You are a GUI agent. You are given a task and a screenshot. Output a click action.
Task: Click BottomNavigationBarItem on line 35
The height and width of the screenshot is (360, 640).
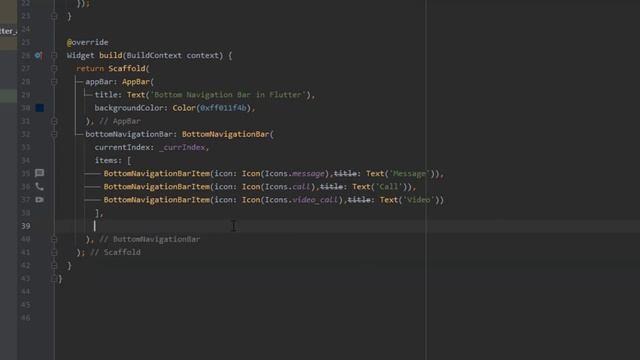tap(157, 173)
